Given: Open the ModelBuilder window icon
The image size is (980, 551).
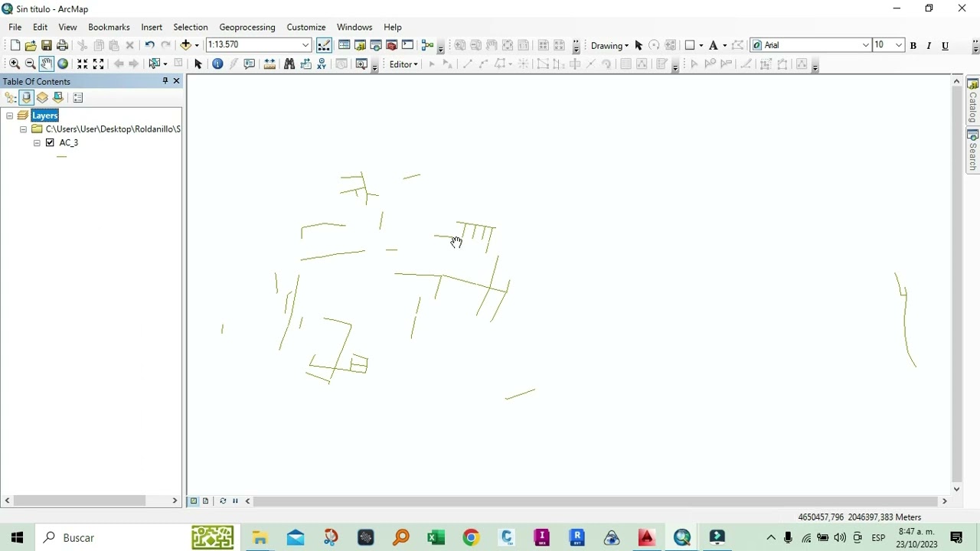Looking at the screenshot, I should [427, 45].
